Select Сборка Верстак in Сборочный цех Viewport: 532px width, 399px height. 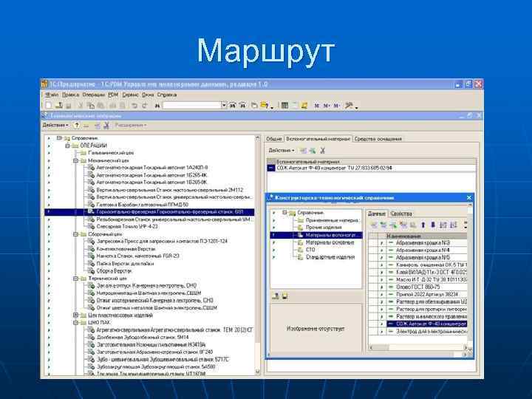click(114, 271)
